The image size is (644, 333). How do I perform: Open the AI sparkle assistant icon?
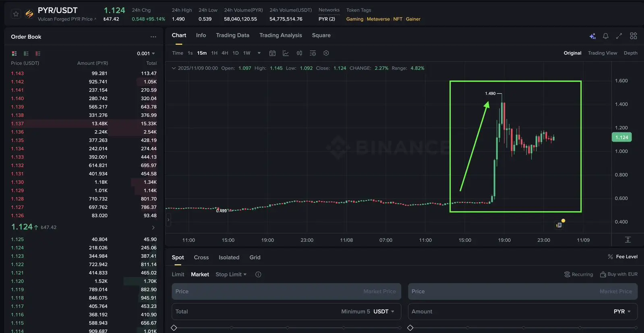(x=592, y=36)
